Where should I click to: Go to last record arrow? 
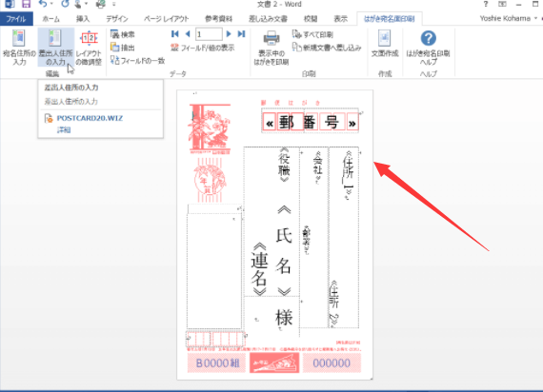pyautogui.click(x=241, y=34)
